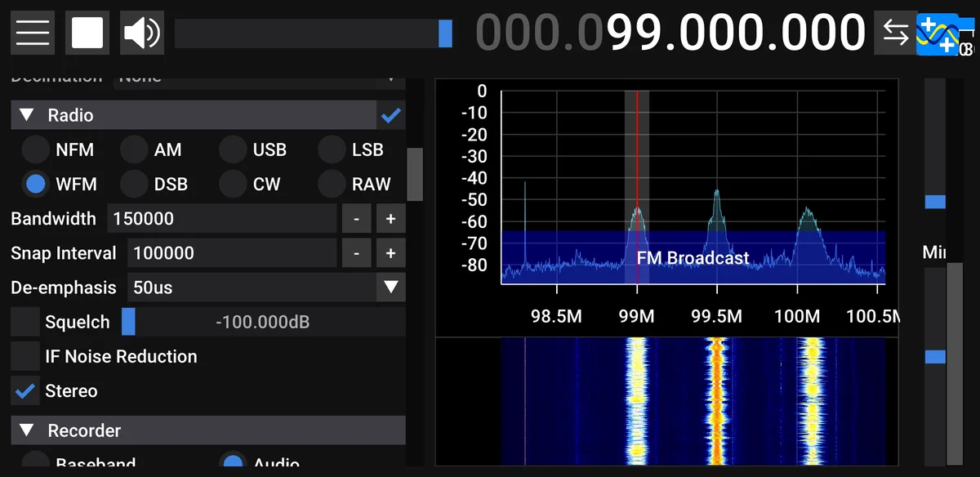
Task: Edit the Bandwidth value 150000
Action: (x=222, y=218)
